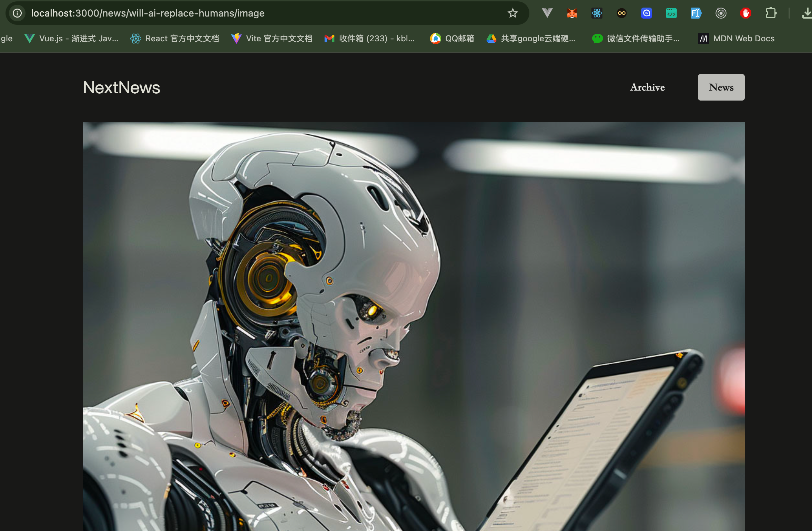This screenshot has height=531, width=812.
Task: Click the robot article image
Action: pyautogui.click(x=414, y=326)
